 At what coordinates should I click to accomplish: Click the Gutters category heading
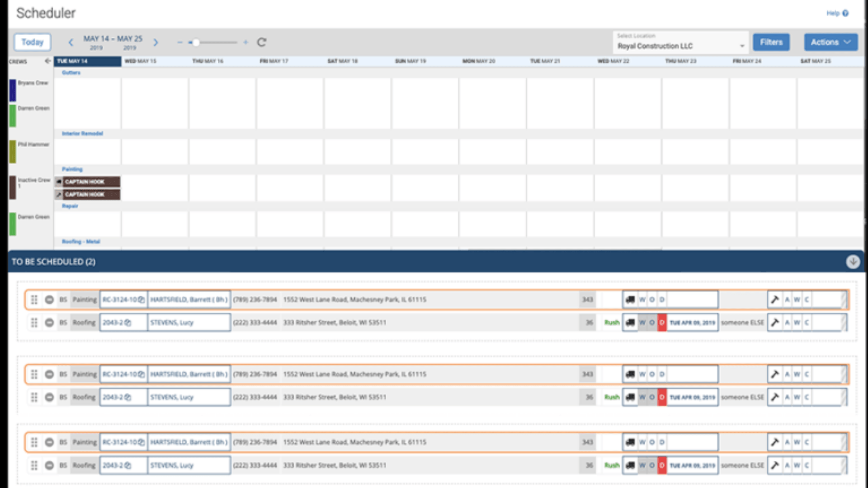(71, 73)
